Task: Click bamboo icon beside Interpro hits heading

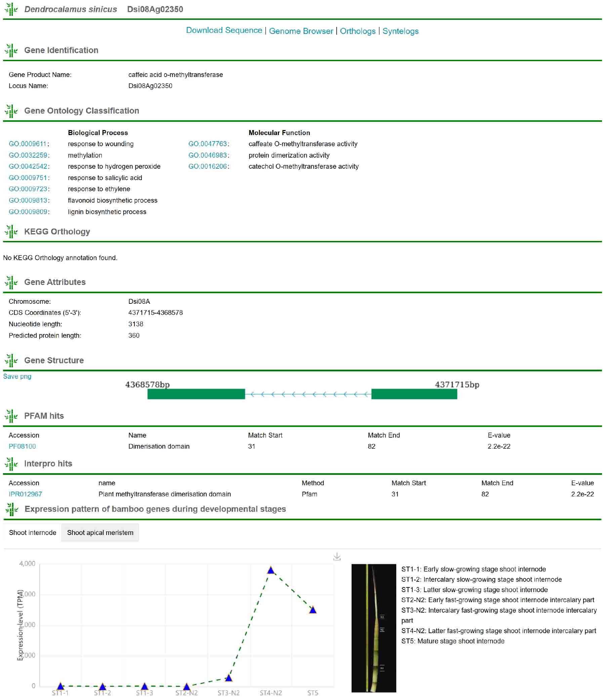Action: (x=11, y=463)
